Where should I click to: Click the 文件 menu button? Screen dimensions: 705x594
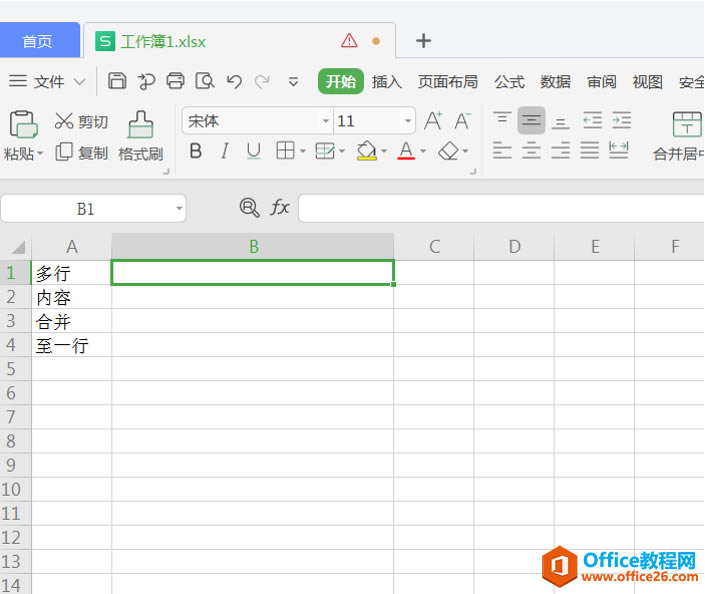48,82
